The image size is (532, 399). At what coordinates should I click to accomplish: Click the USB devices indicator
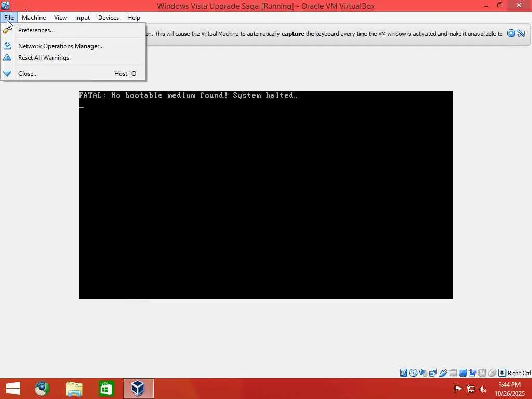(x=443, y=373)
